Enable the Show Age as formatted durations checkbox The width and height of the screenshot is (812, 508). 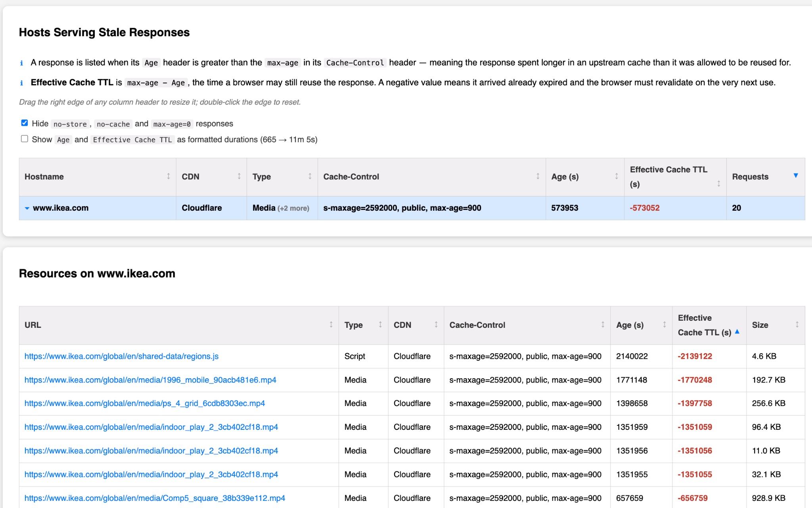point(25,139)
